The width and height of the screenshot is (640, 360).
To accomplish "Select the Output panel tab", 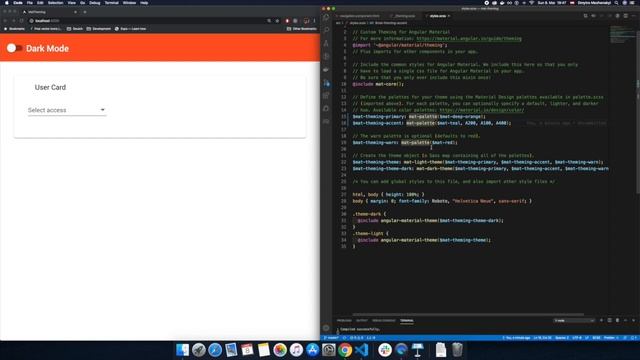I will click(x=362, y=320).
